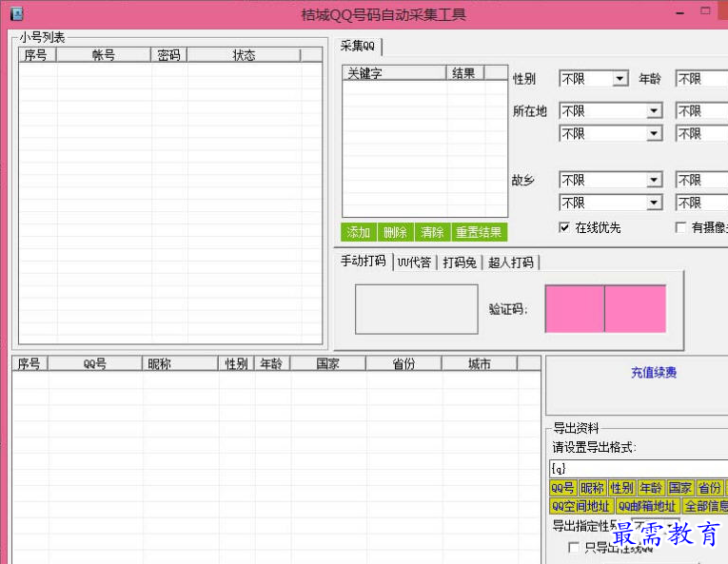This screenshot has height=564, width=728.
Task: Insert the QQ号 export tag
Action: 562,488
